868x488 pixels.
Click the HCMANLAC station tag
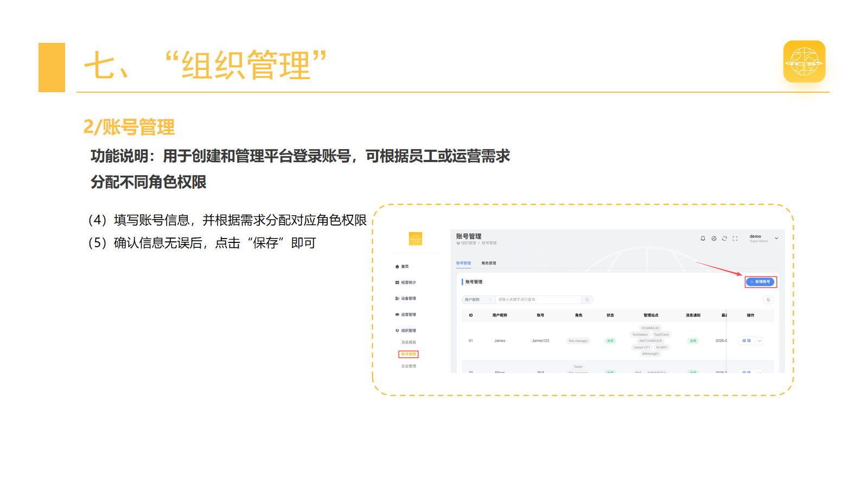tap(650, 328)
